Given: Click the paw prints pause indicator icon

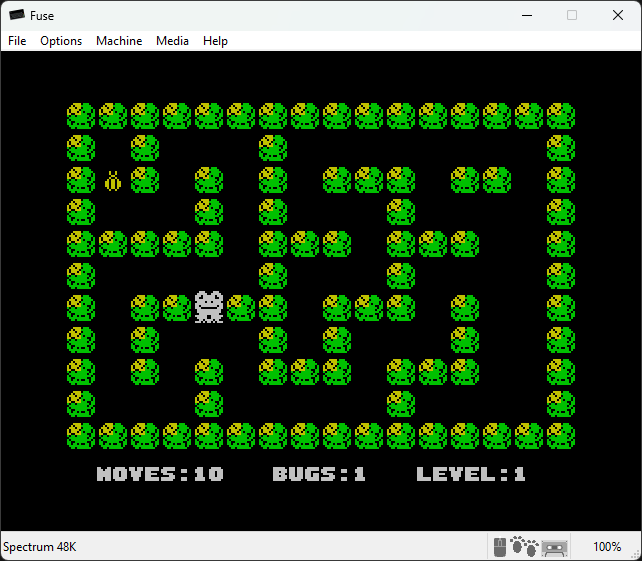Looking at the screenshot, I should pos(524,546).
